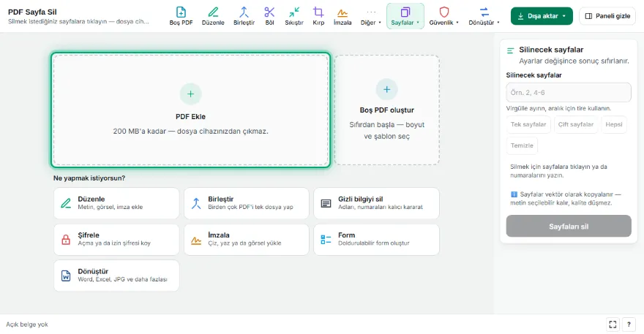Open the Gizli bilgiyi sil card
Viewport: 644px width, 334px height.
pos(377,203)
